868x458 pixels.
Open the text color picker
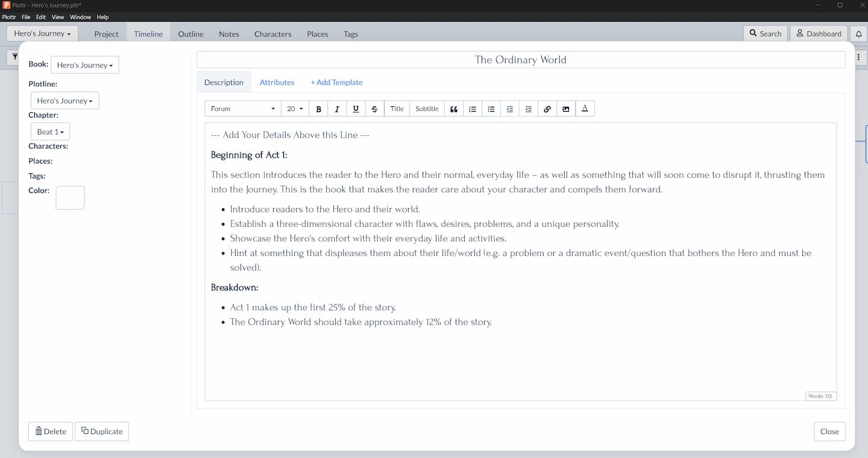(x=585, y=109)
